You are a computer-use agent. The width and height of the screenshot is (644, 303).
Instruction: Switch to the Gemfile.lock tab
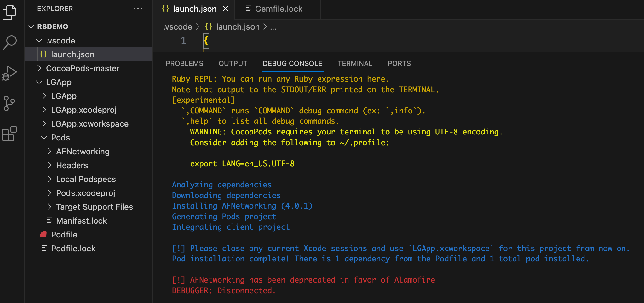click(x=278, y=9)
